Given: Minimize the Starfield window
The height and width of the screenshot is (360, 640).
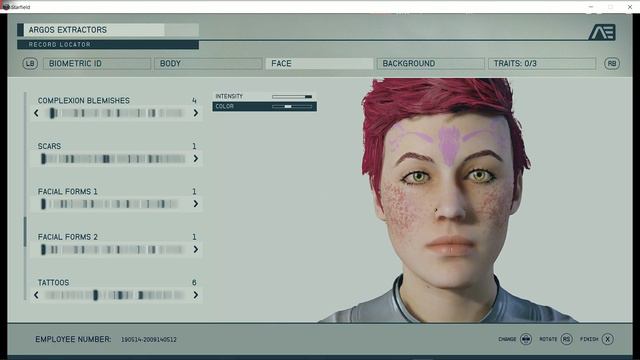Looking at the screenshot, I should click(591, 7).
